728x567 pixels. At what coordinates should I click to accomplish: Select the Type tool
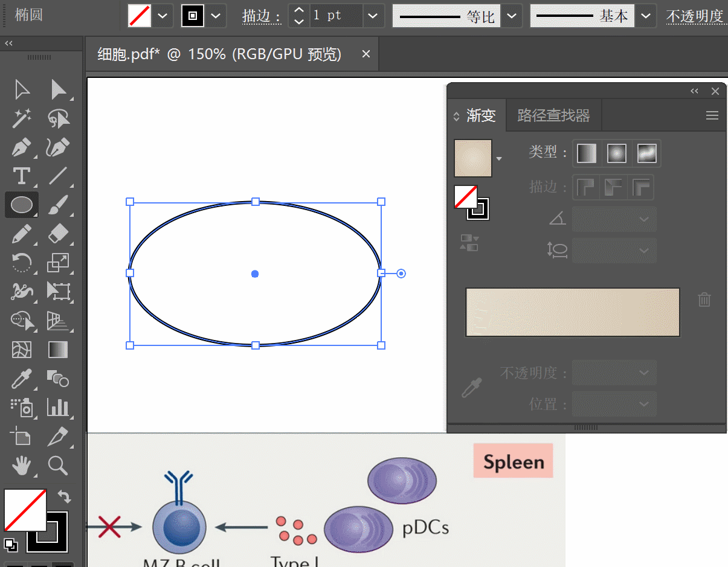(22, 176)
